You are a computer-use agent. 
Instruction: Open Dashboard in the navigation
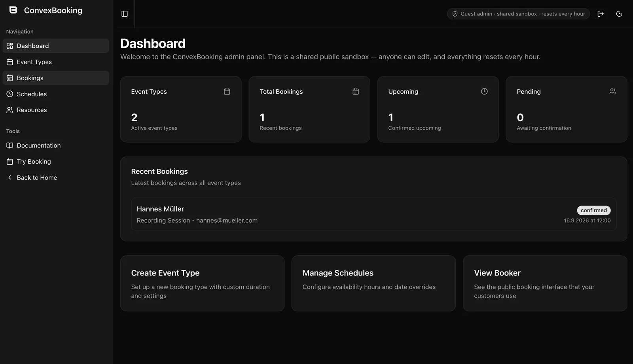(56, 46)
